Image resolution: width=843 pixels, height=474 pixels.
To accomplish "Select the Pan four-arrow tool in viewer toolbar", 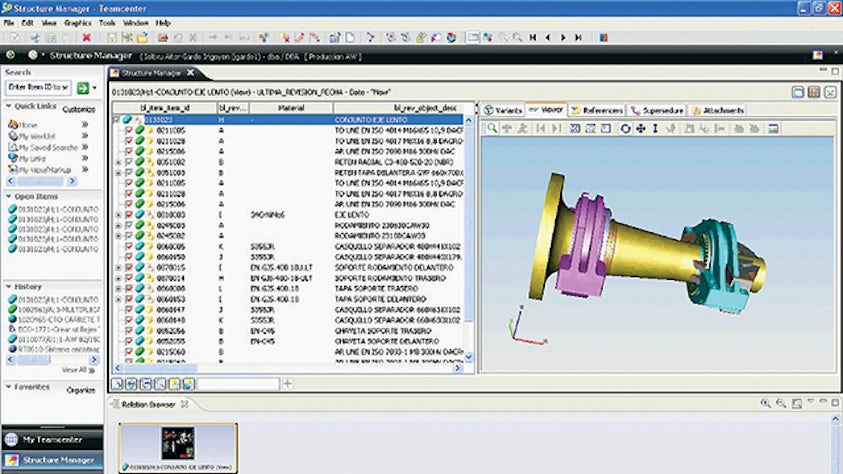I will click(641, 128).
